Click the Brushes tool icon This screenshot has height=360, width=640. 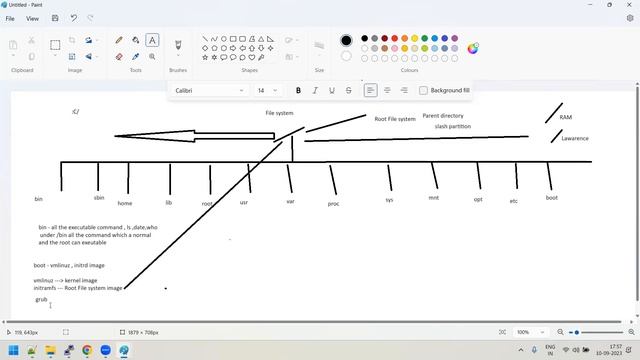pos(178,44)
